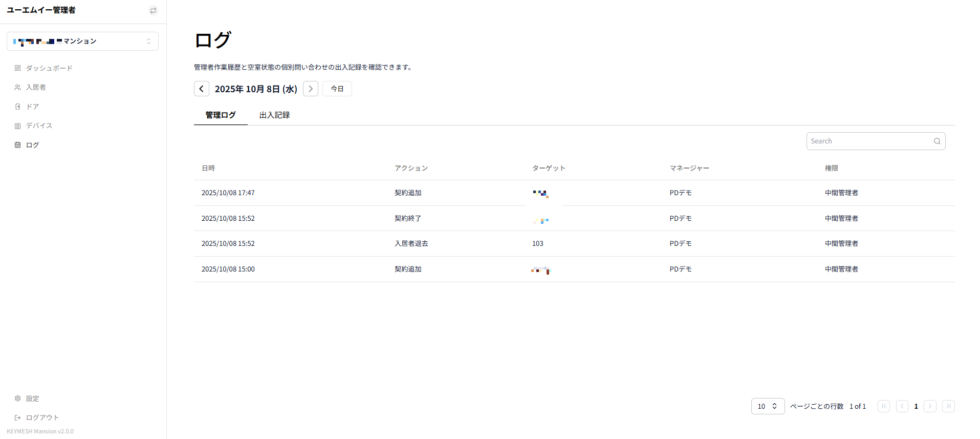Go to the previous day with left chevron
Viewport: 980px width, 439px height.
tap(202, 89)
